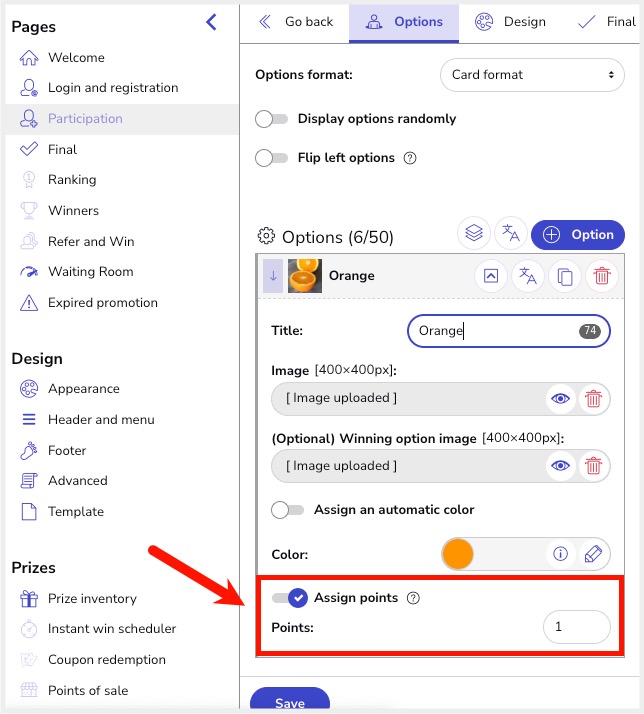Collapse the left sidebar with chevron

(211, 23)
